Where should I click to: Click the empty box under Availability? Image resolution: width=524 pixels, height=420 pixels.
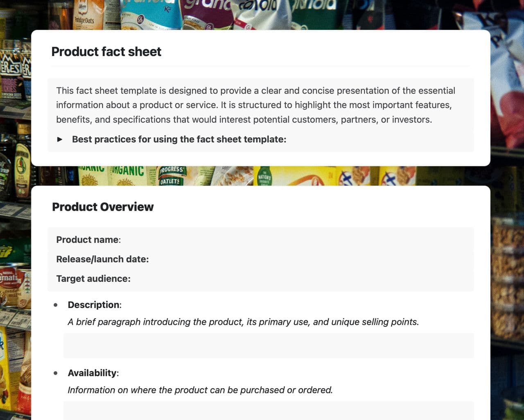pyautogui.click(x=269, y=411)
